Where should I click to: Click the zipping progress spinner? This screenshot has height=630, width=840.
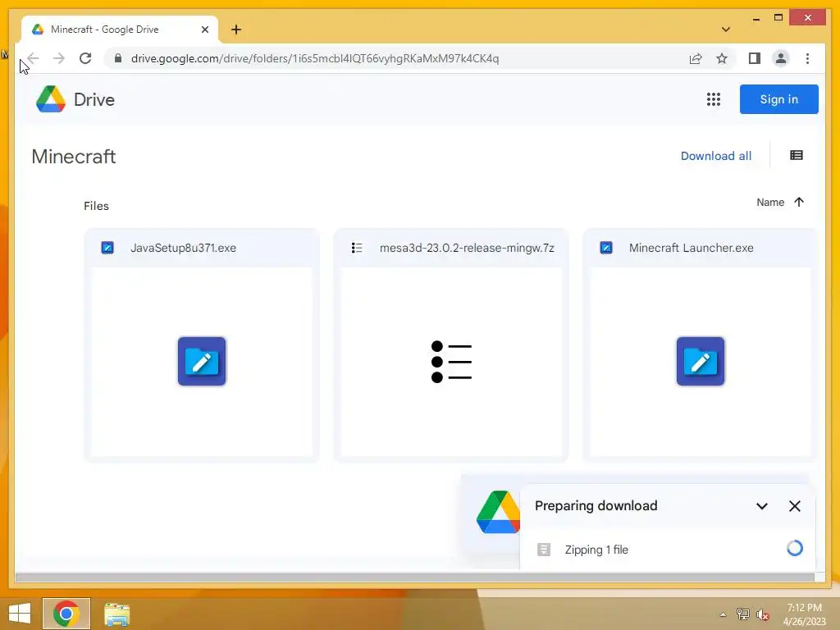(x=794, y=548)
